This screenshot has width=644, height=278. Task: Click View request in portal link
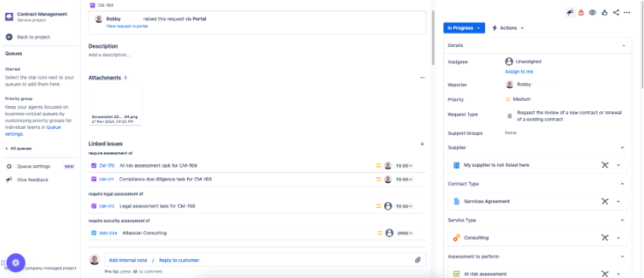click(x=127, y=26)
